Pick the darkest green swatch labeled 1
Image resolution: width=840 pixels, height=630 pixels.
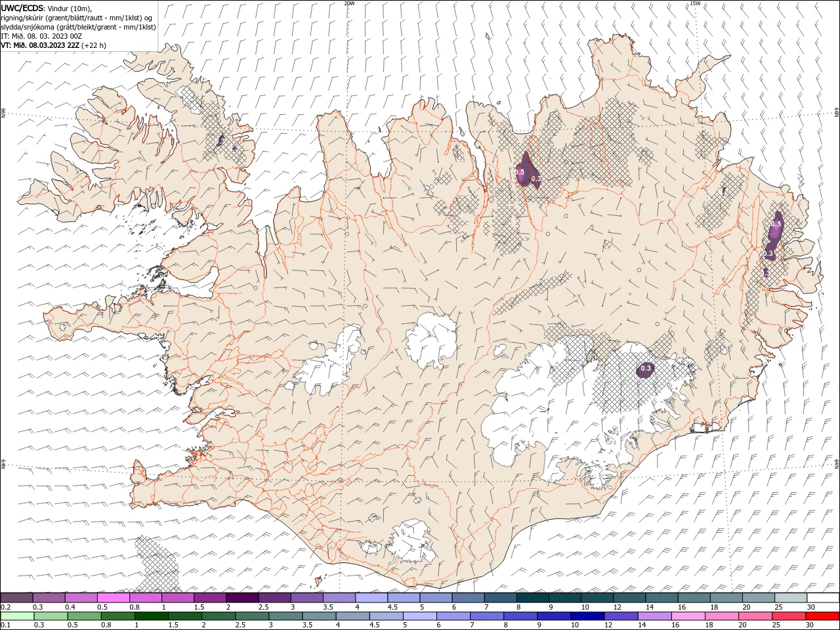click(x=152, y=616)
